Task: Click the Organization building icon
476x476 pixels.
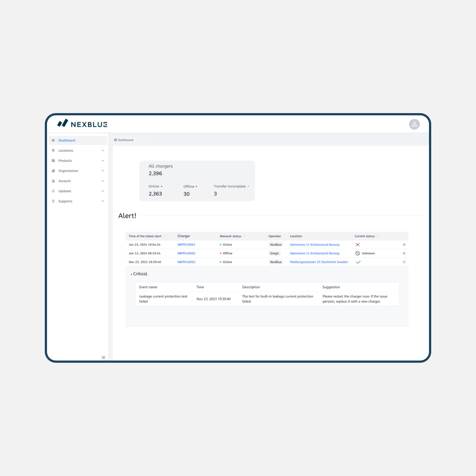Action: pyautogui.click(x=53, y=171)
